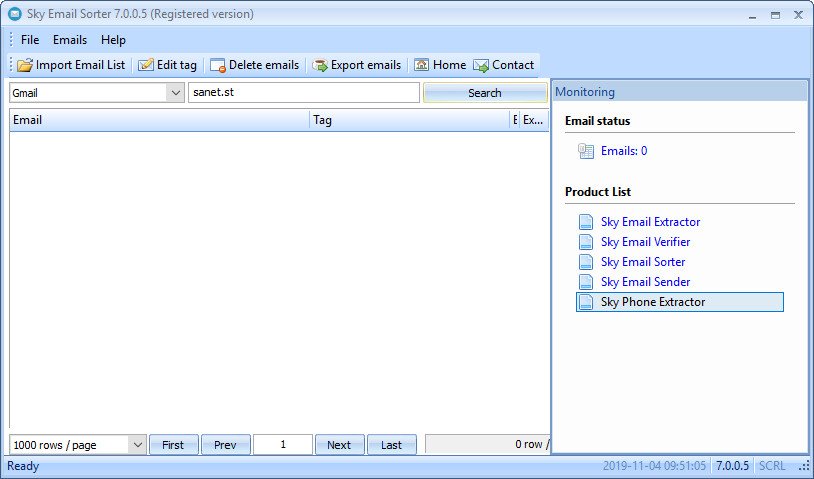Expand the Gmail provider dropdown
The image size is (814, 479).
pyautogui.click(x=175, y=93)
